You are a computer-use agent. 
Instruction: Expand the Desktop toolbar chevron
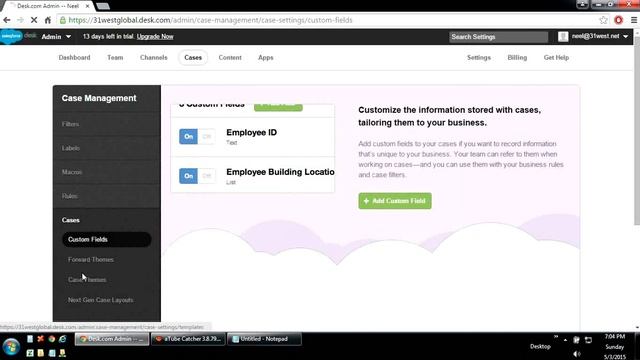(x=556, y=337)
